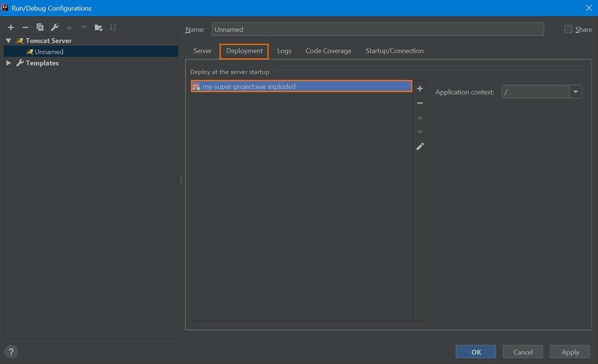This screenshot has height=364, width=598.
Task: Edit artifact using pencil icon
Action: coord(420,146)
